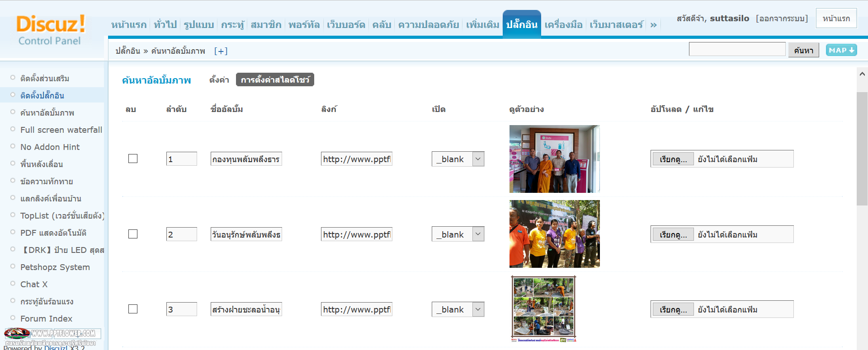Expand the _blank target dropdown in row 3
This screenshot has width=868, height=350.
tap(458, 309)
